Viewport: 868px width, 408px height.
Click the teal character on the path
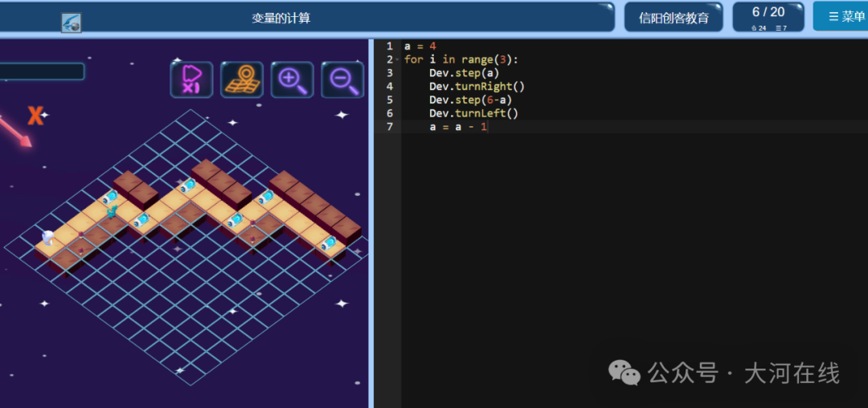click(113, 210)
